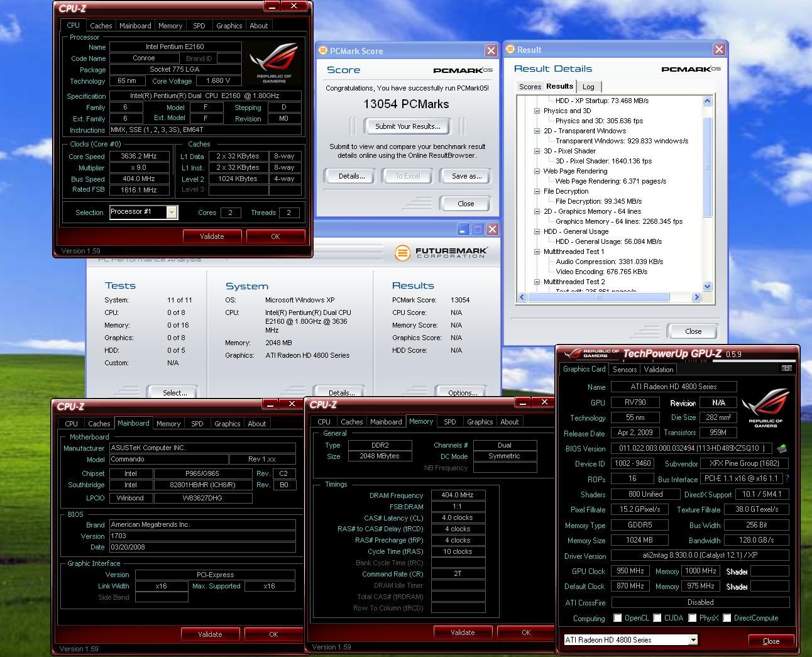Click Audio Compression result row

pyautogui.click(x=609, y=262)
